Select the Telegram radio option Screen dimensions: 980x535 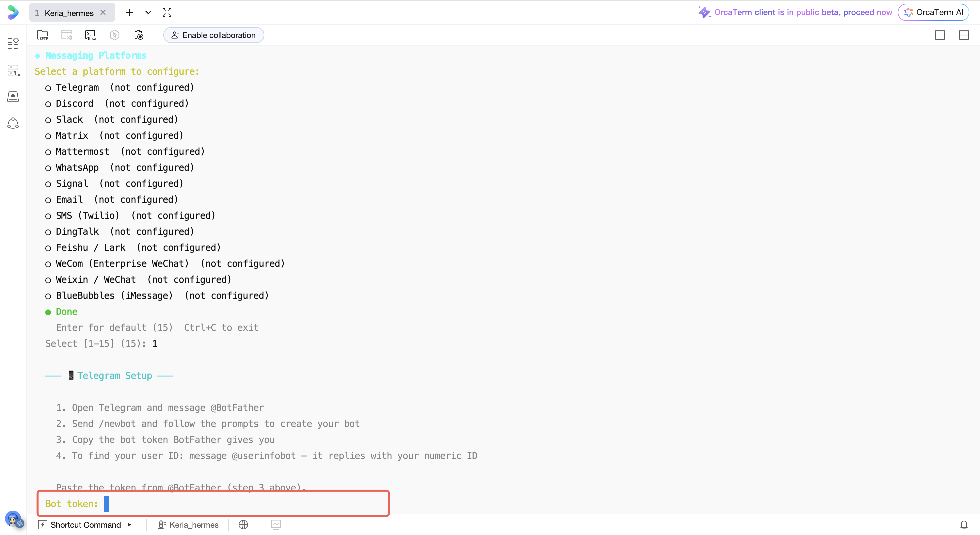pos(48,88)
